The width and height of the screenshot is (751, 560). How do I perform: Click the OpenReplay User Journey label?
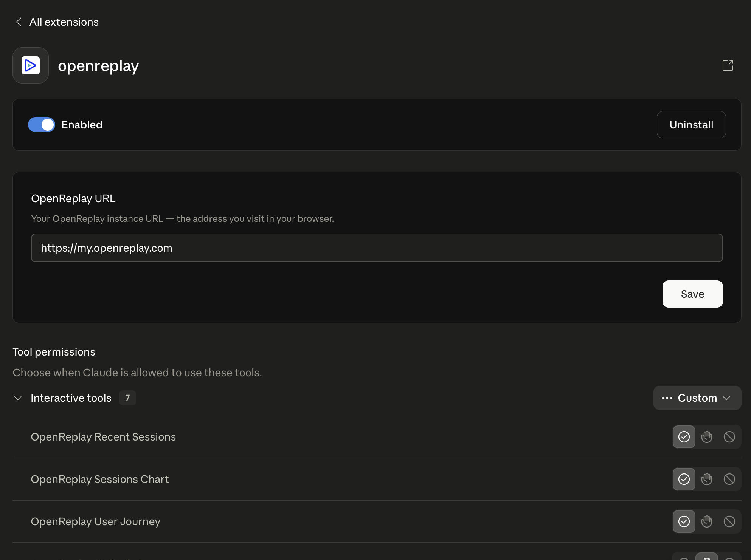click(96, 521)
